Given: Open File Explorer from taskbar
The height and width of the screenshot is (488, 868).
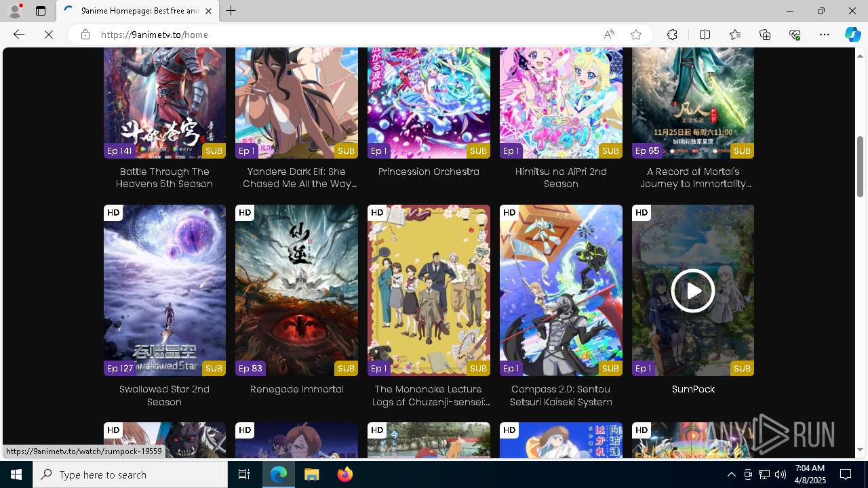Looking at the screenshot, I should click(x=312, y=474).
